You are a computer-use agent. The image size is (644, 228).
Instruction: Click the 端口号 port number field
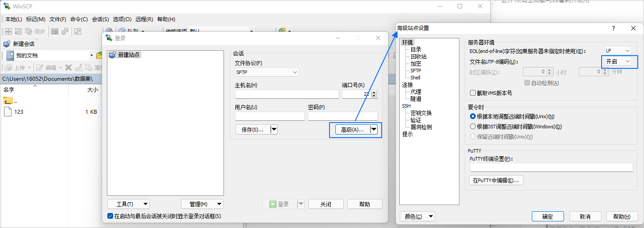(x=356, y=94)
